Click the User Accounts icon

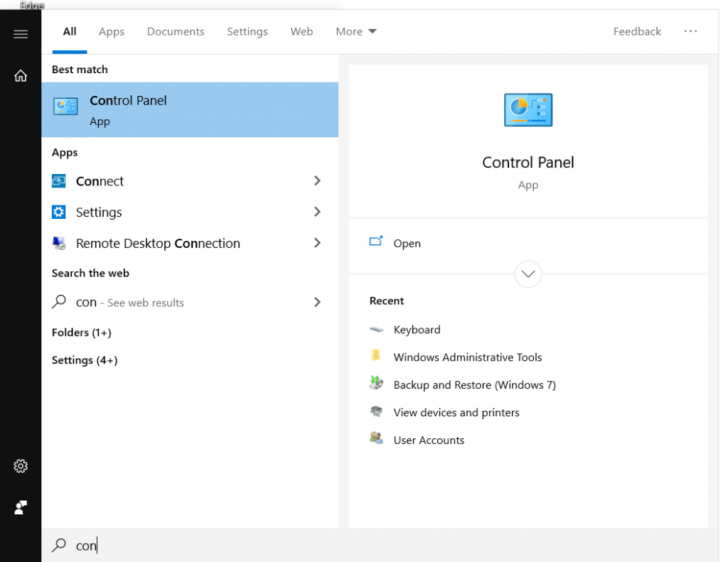click(x=376, y=438)
